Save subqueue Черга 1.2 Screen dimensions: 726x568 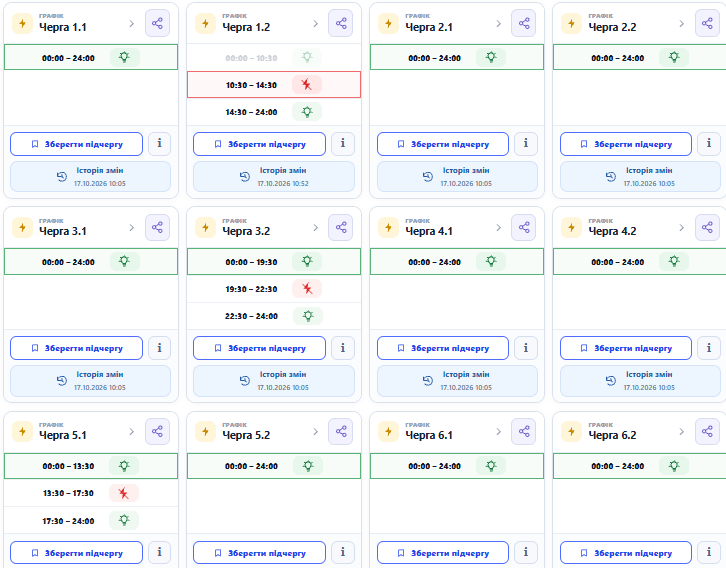coord(259,144)
